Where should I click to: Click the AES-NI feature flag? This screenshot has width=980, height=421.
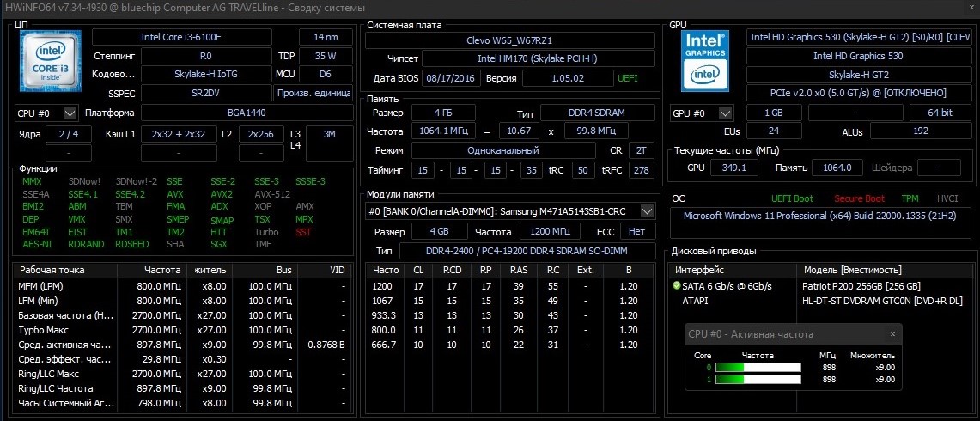(x=37, y=244)
